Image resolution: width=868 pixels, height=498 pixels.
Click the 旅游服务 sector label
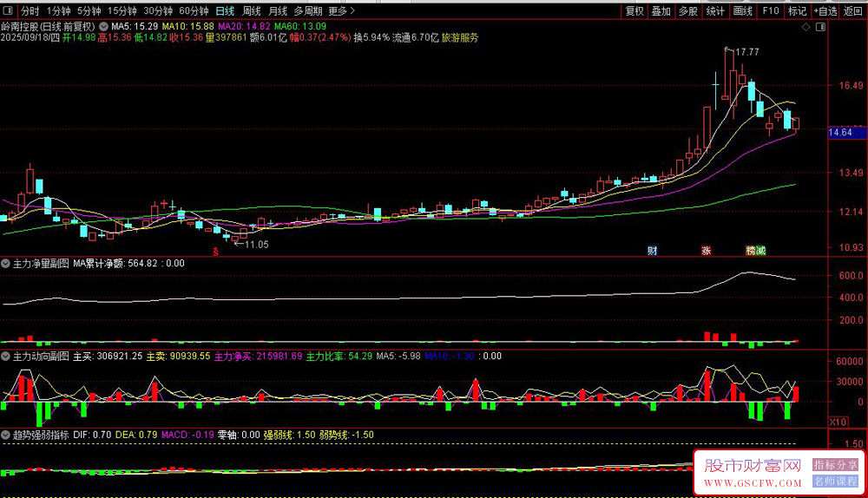pos(459,37)
